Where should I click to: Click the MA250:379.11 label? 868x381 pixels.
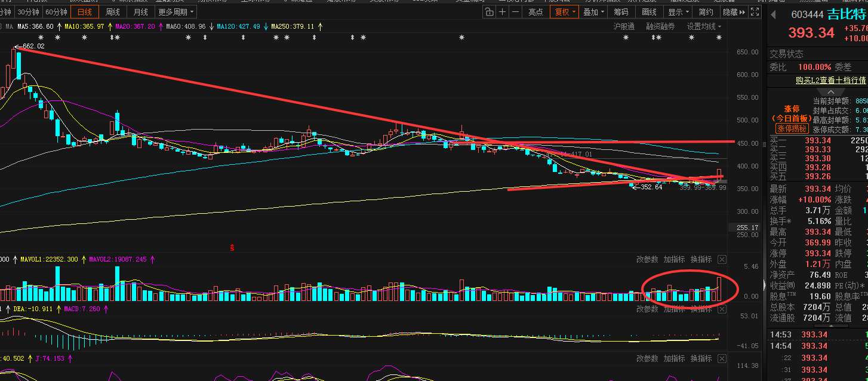[293, 26]
